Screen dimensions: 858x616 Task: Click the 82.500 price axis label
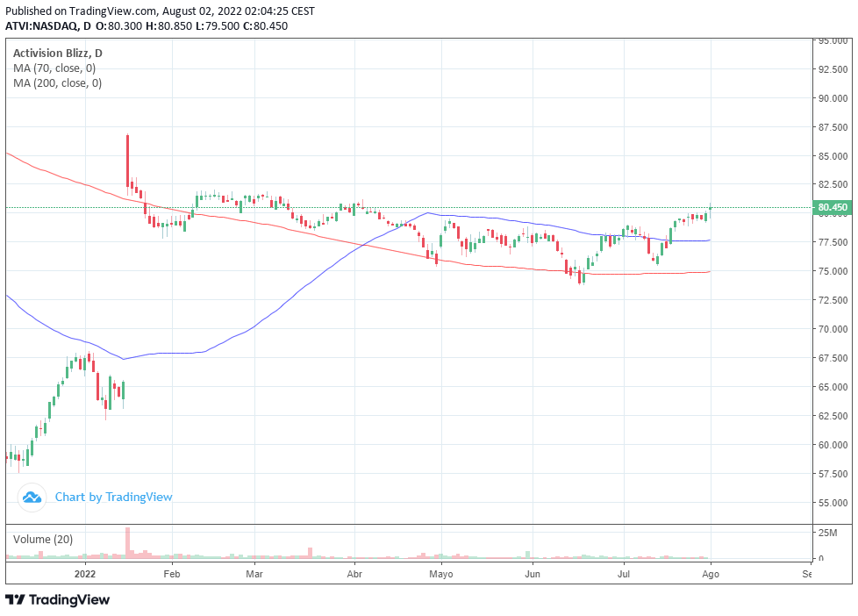click(833, 184)
